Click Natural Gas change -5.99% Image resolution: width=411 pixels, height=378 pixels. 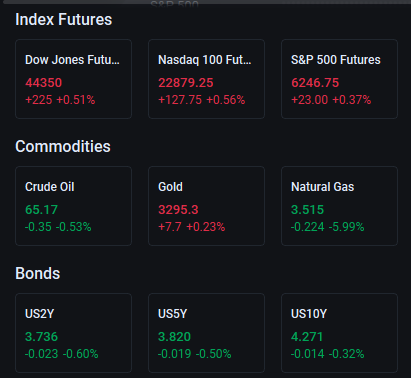coord(347,227)
